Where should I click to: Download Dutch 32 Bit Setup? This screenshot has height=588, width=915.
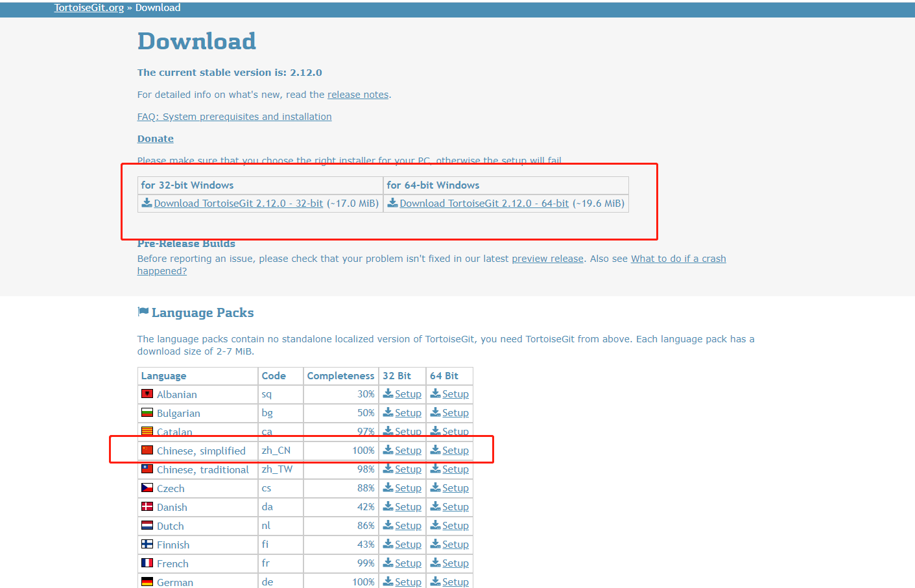(408, 526)
